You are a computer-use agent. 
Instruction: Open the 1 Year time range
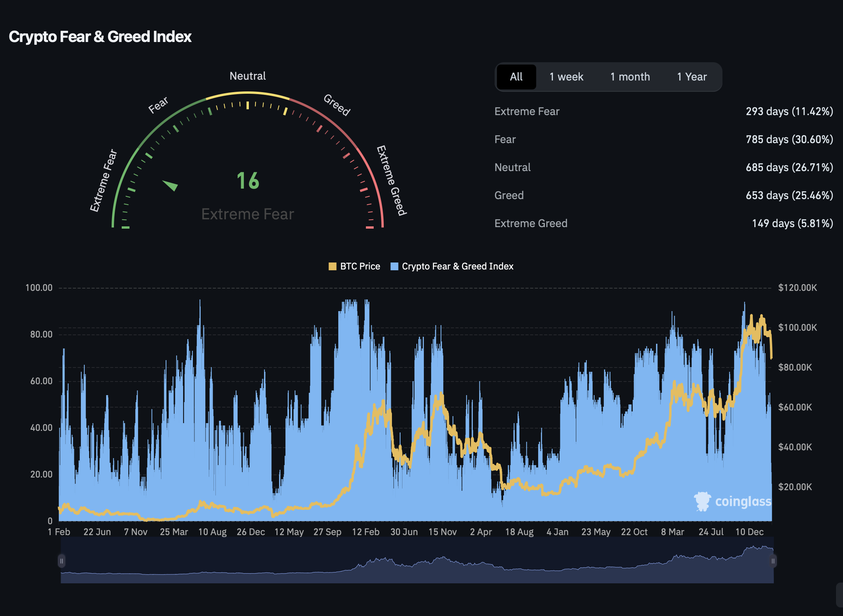[x=691, y=77]
